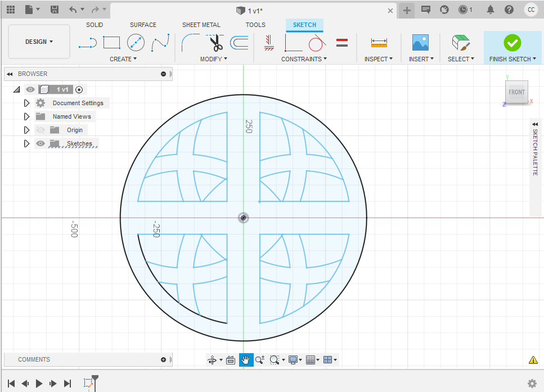
Task: Open the yellow warning triangle
Action: pos(533,360)
